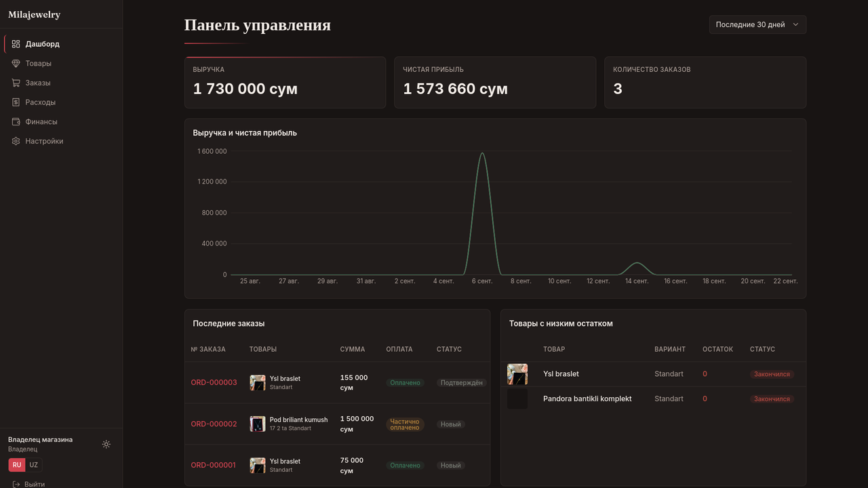Open order ORD-000001
This screenshot has height=488, width=868.
(x=213, y=466)
